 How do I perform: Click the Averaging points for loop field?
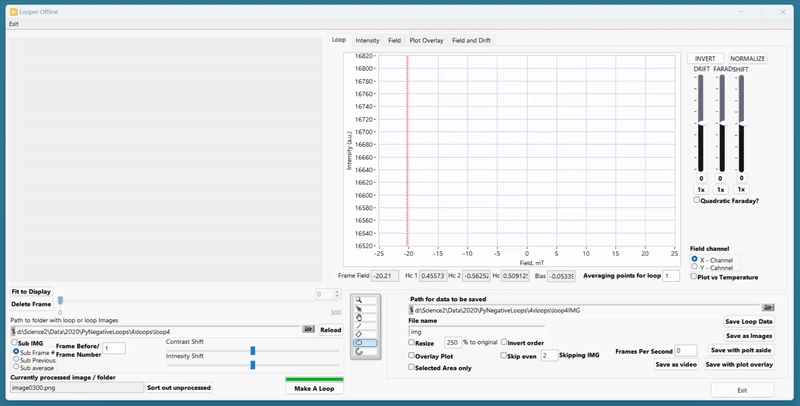coord(671,276)
